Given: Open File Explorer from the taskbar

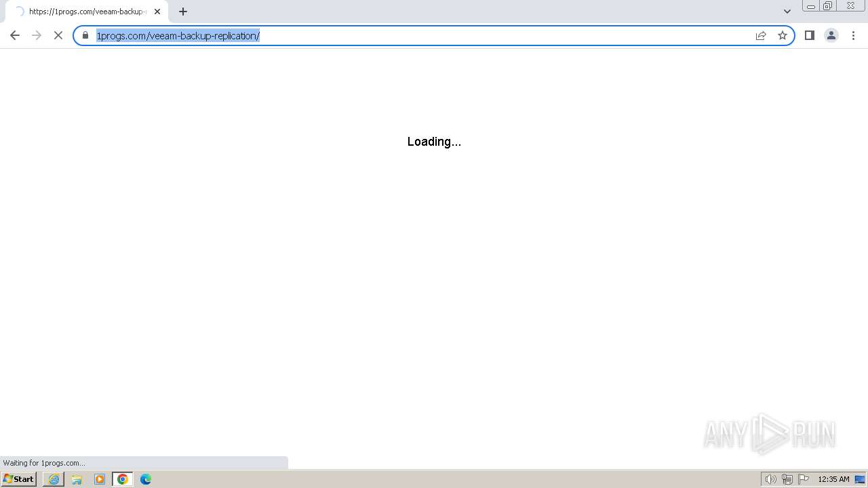Looking at the screenshot, I should [x=77, y=479].
